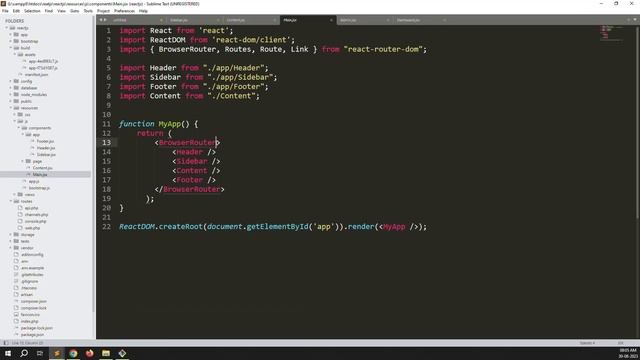Open console.php in routes folder
The height and width of the screenshot is (360, 640).
[35, 221]
